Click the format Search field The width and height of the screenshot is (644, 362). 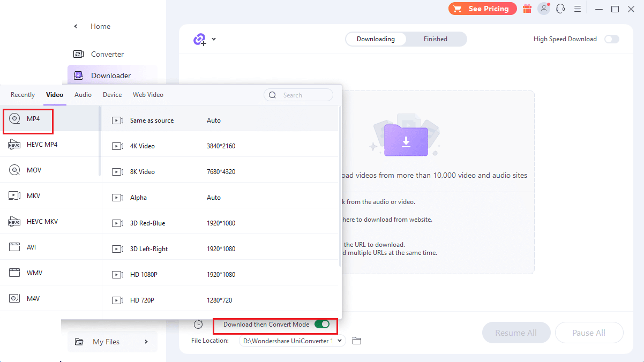[x=298, y=95]
